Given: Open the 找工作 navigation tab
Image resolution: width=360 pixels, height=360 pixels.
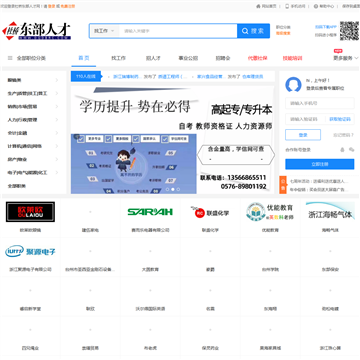Looking at the screenshot, I should [118, 58].
